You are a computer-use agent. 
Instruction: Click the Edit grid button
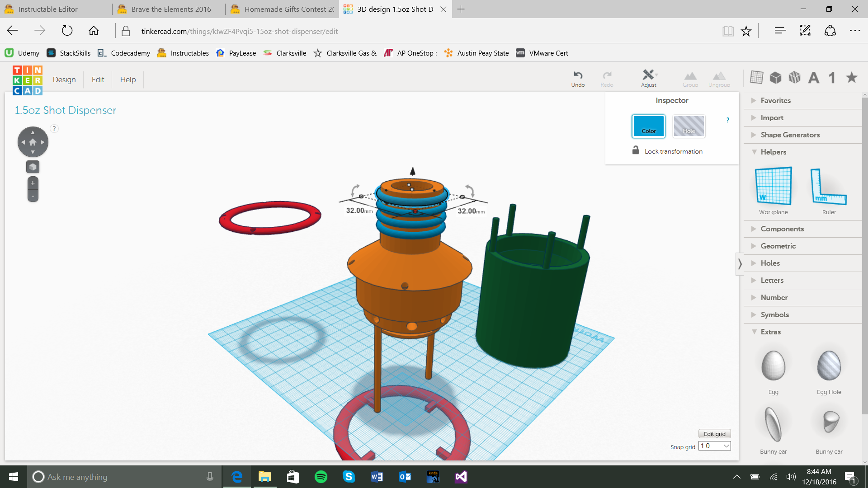click(714, 434)
